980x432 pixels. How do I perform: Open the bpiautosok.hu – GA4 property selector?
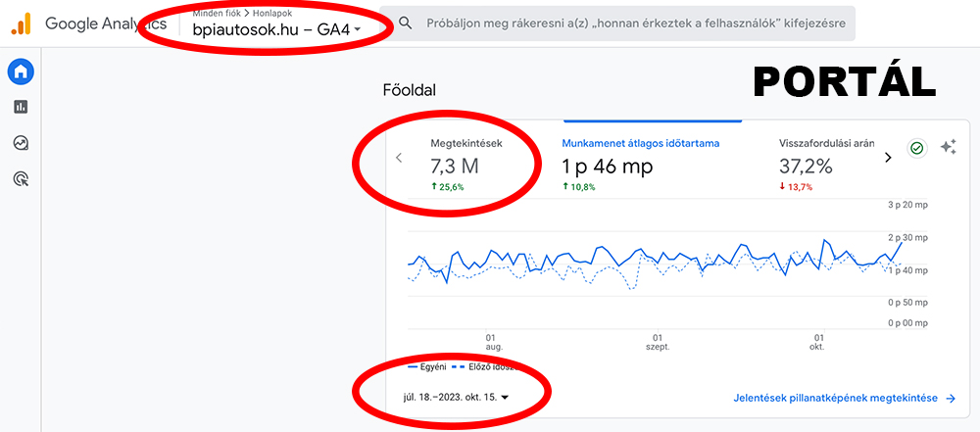pyautogui.click(x=277, y=28)
